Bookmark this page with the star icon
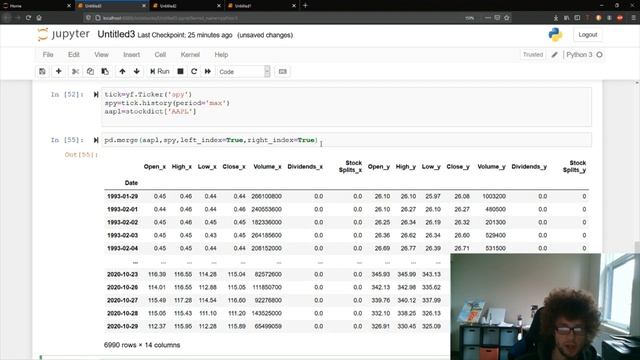The height and width of the screenshot is (360, 640). point(507,18)
